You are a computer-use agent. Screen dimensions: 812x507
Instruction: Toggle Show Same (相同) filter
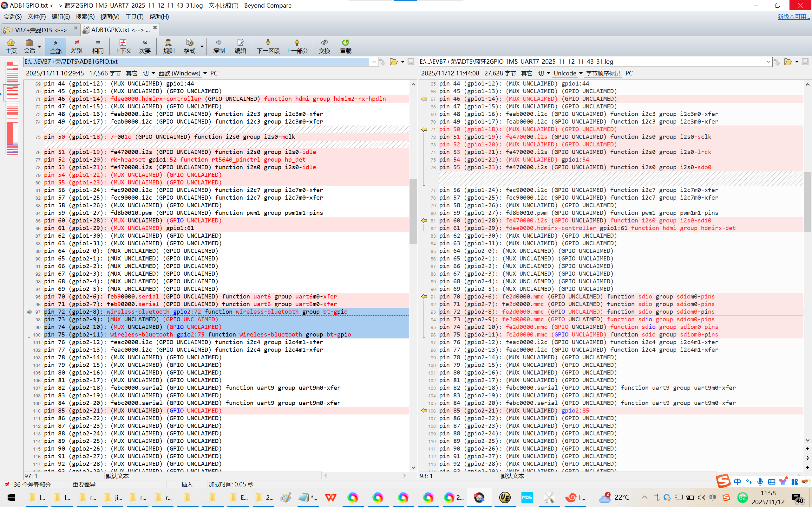point(98,46)
